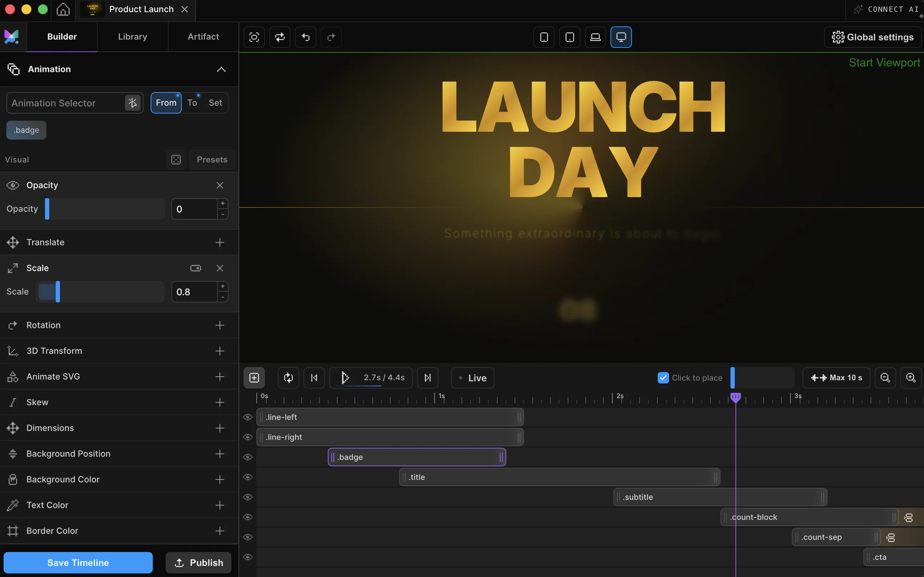
Task: Collapse the Animation panel chevron
Action: coord(221,69)
